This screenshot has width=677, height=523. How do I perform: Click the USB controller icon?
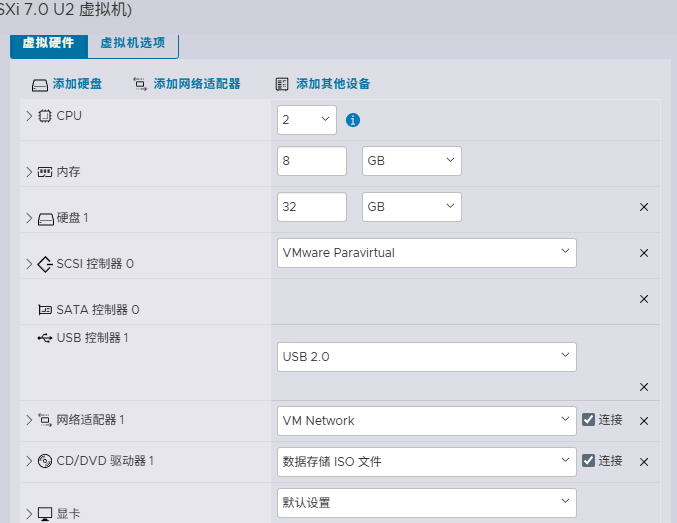[x=44, y=338]
